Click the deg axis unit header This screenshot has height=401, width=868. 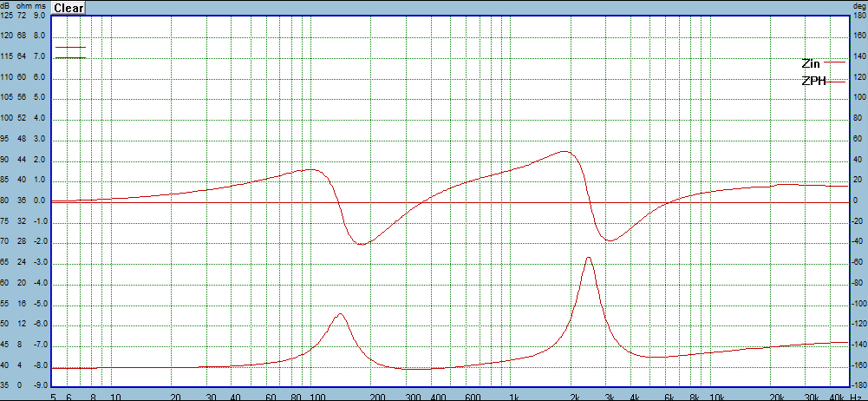pyautogui.click(x=859, y=5)
